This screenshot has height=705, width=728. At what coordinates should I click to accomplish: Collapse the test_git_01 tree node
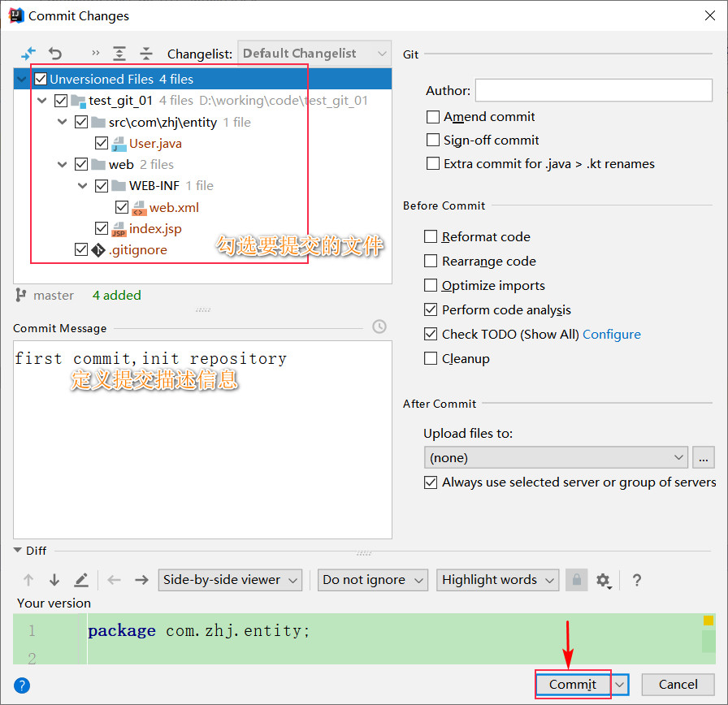pyautogui.click(x=41, y=100)
